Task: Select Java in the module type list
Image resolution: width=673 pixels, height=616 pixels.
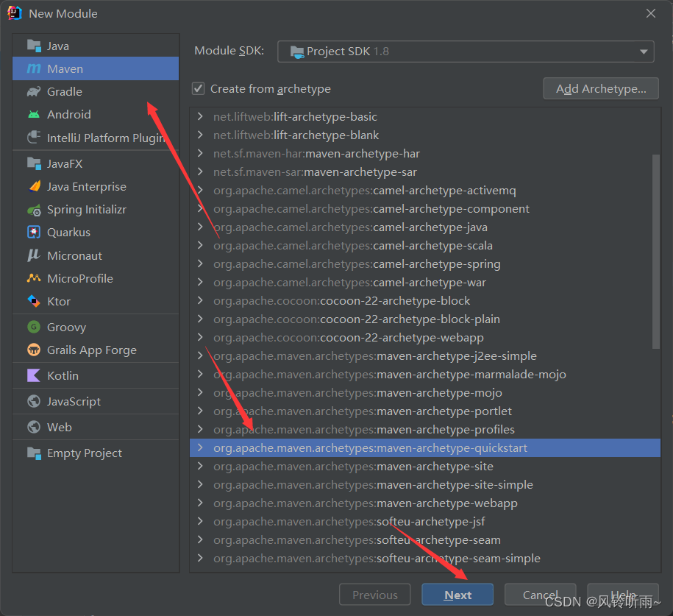Action: [58, 46]
